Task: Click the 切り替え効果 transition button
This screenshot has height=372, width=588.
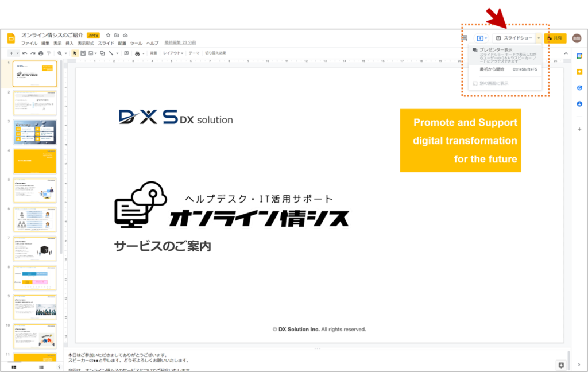Action: (216, 53)
